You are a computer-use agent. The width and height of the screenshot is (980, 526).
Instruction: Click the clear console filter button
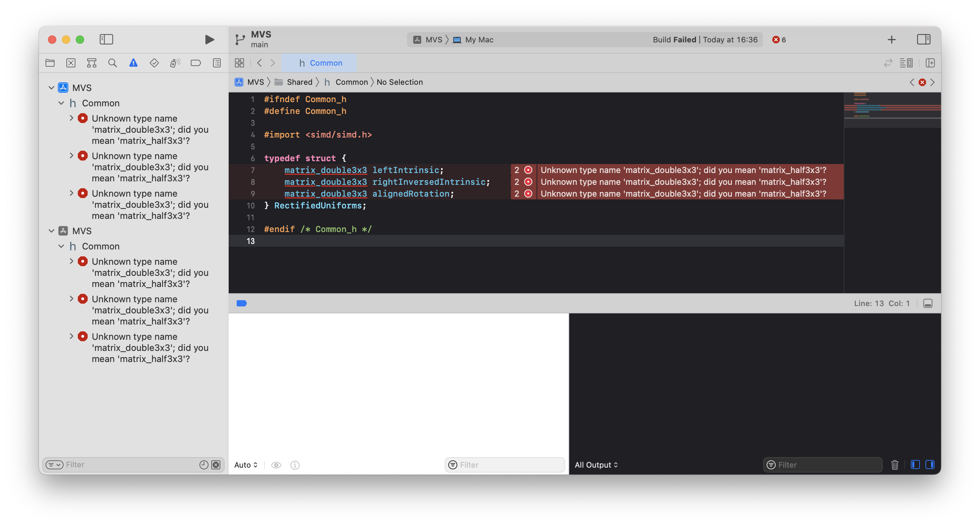895,465
